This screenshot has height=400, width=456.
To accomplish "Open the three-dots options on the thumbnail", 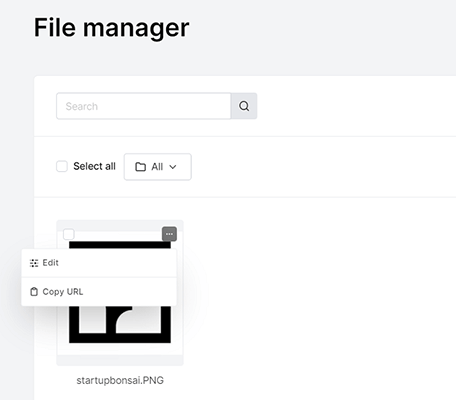I will click(x=169, y=234).
